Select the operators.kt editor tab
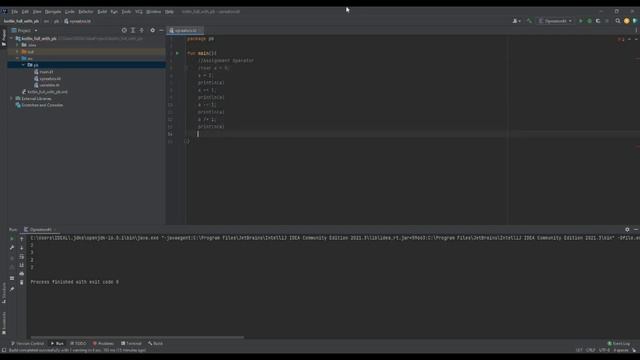 pos(185,31)
